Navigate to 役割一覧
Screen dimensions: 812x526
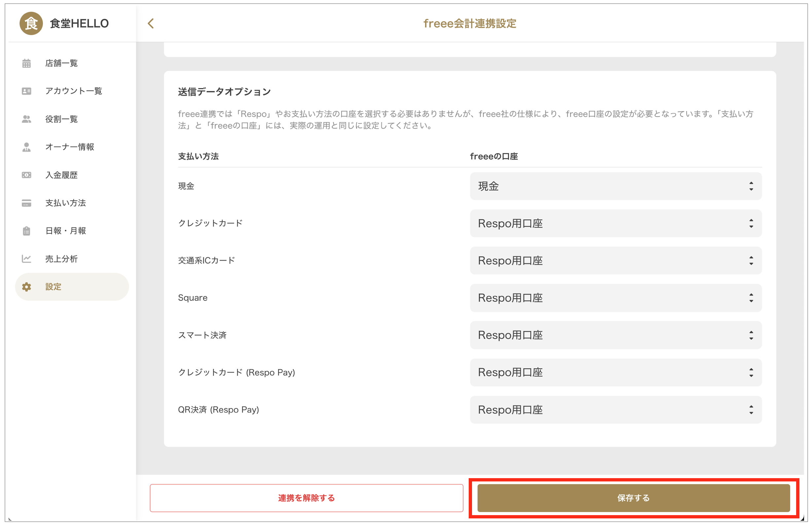(72, 119)
